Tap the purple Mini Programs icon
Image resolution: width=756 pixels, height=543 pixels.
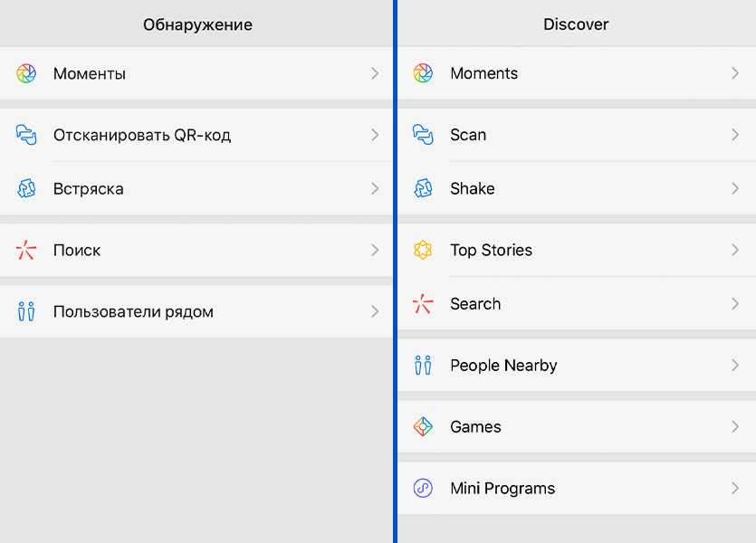coord(423,489)
